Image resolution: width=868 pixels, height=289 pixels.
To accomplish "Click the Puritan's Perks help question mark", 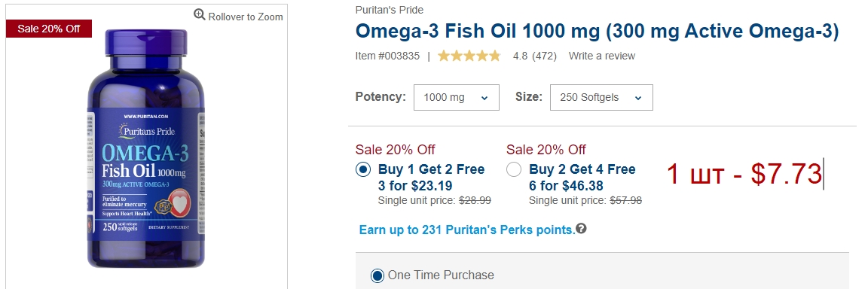I will tap(581, 228).
